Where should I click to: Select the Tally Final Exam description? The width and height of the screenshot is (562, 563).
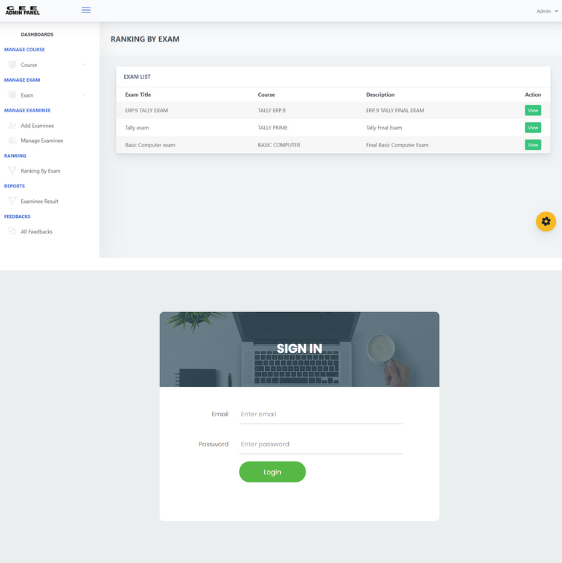point(384,127)
